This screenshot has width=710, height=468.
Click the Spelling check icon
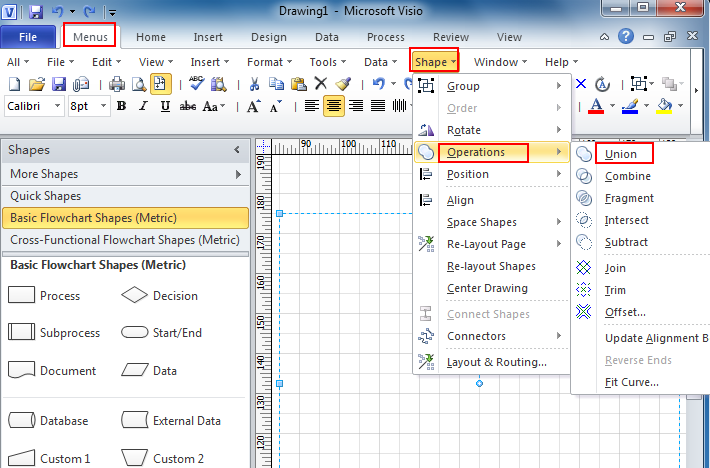click(x=197, y=84)
